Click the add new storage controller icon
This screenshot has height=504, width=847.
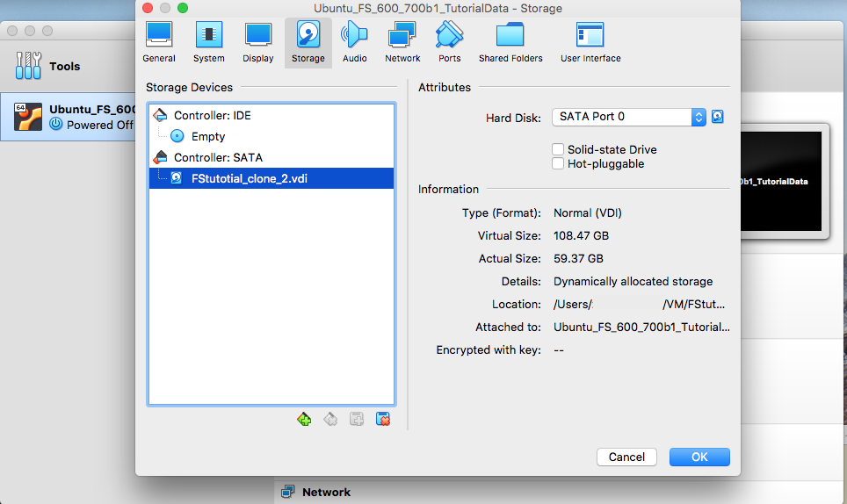(304, 419)
